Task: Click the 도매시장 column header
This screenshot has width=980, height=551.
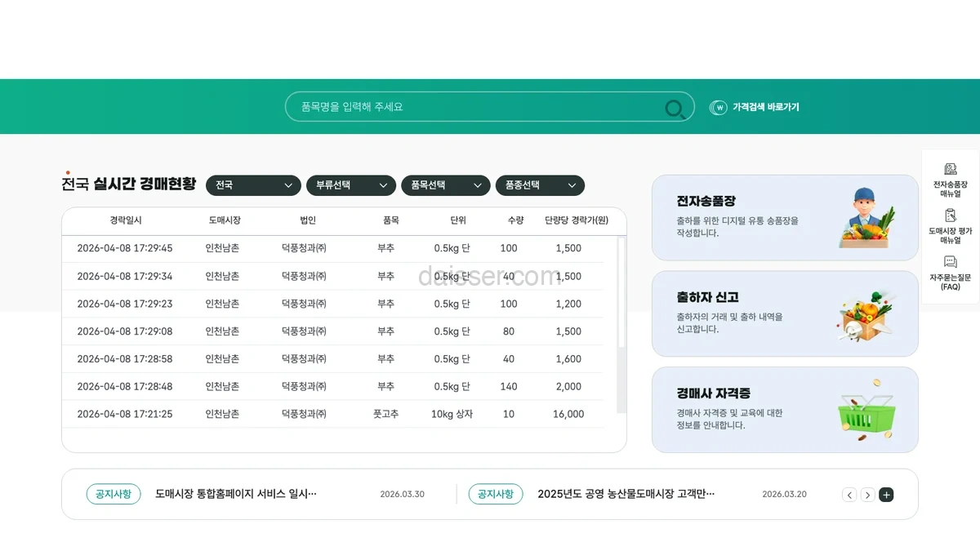Action: (225, 220)
